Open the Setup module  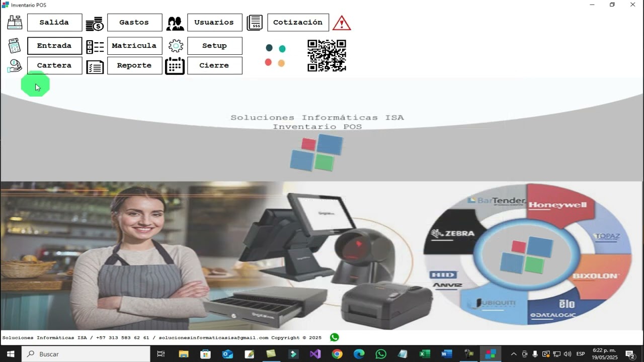(214, 46)
